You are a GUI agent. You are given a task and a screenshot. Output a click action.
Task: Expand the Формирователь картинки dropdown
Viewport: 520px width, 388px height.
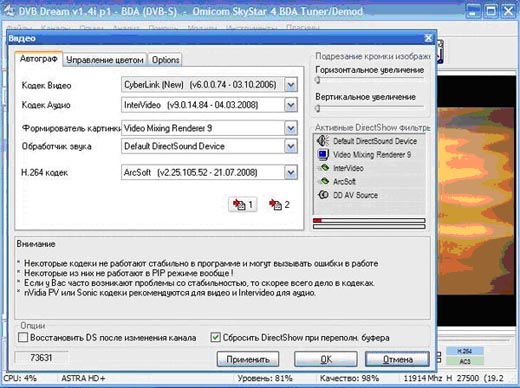click(291, 128)
